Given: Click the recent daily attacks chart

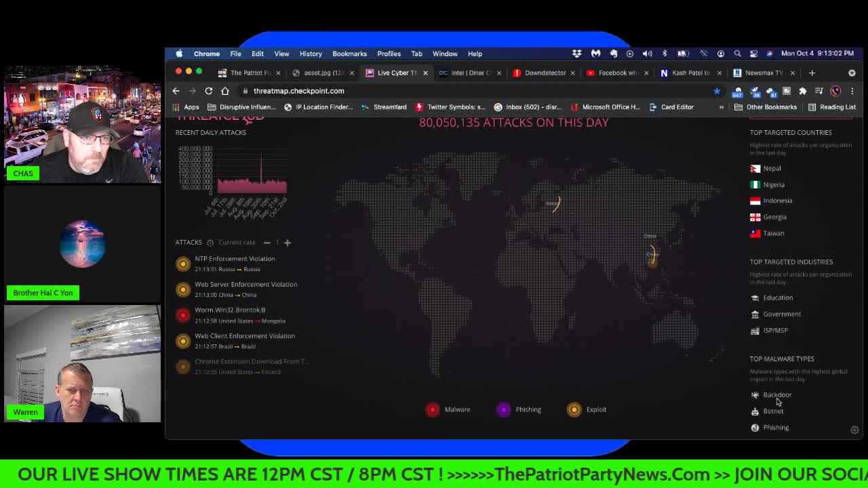Looking at the screenshot, I should (x=252, y=172).
